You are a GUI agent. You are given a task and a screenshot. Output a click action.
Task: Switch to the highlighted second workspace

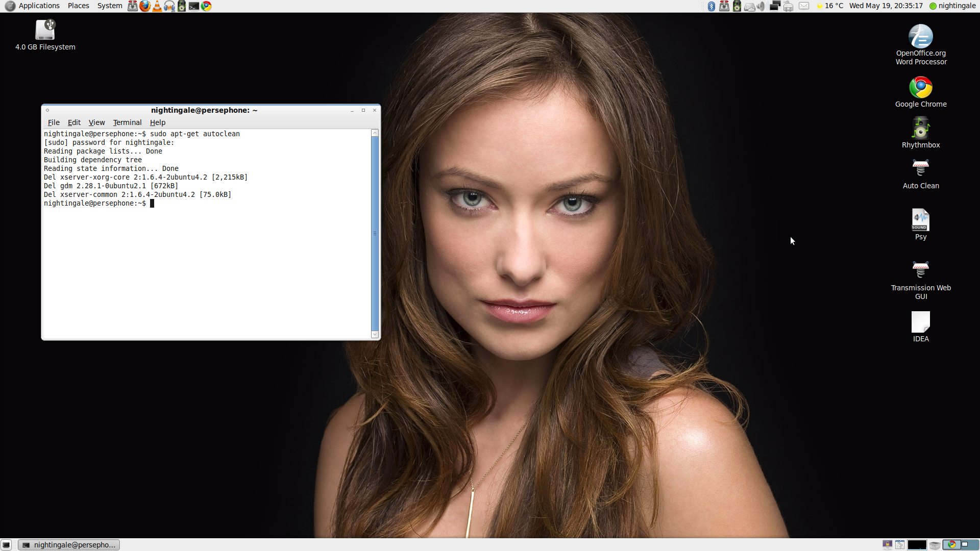tap(970, 545)
